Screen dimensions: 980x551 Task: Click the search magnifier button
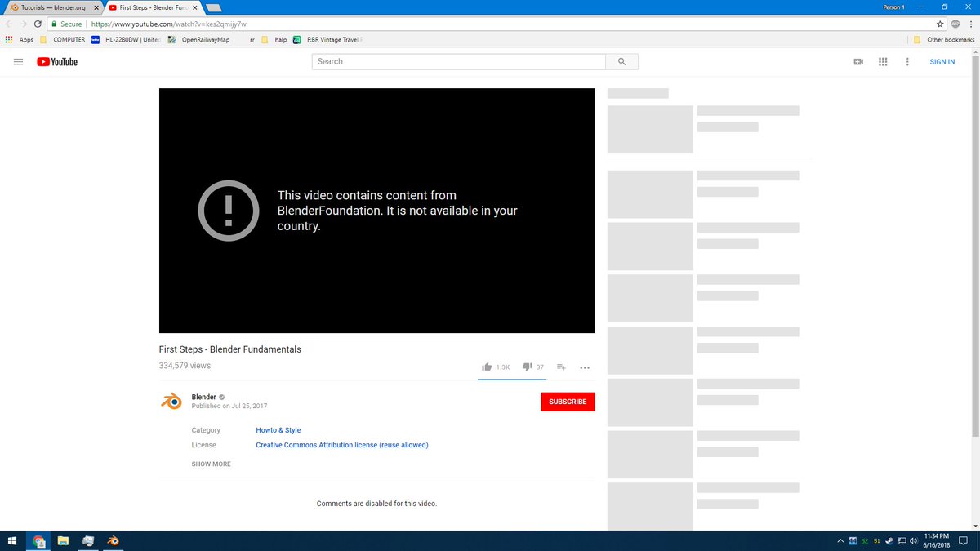[621, 61]
